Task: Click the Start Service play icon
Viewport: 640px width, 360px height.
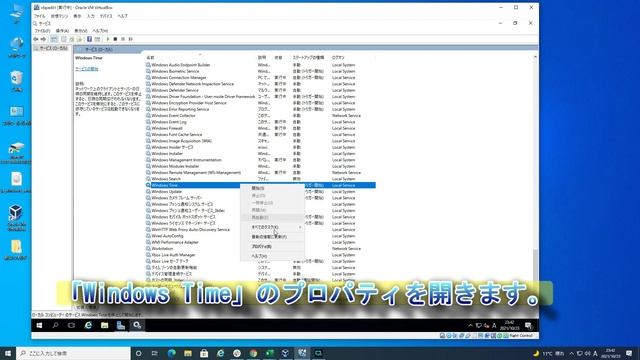Action: point(108,39)
